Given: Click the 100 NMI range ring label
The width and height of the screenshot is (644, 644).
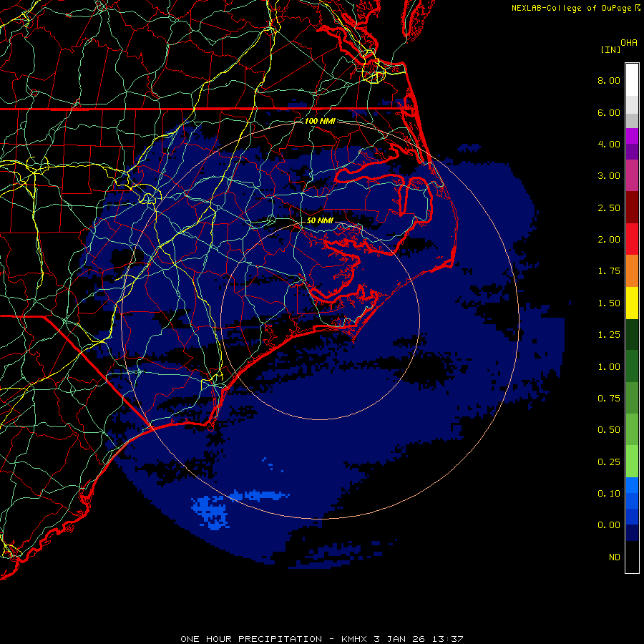Looking at the screenshot, I should click(320, 121).
